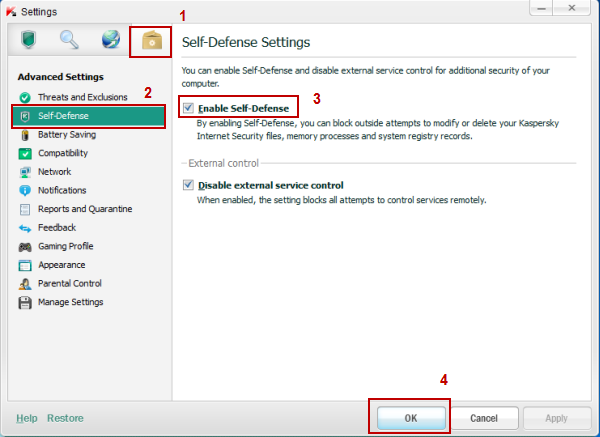Open the Advanced Settings box tab

(152, 41)
